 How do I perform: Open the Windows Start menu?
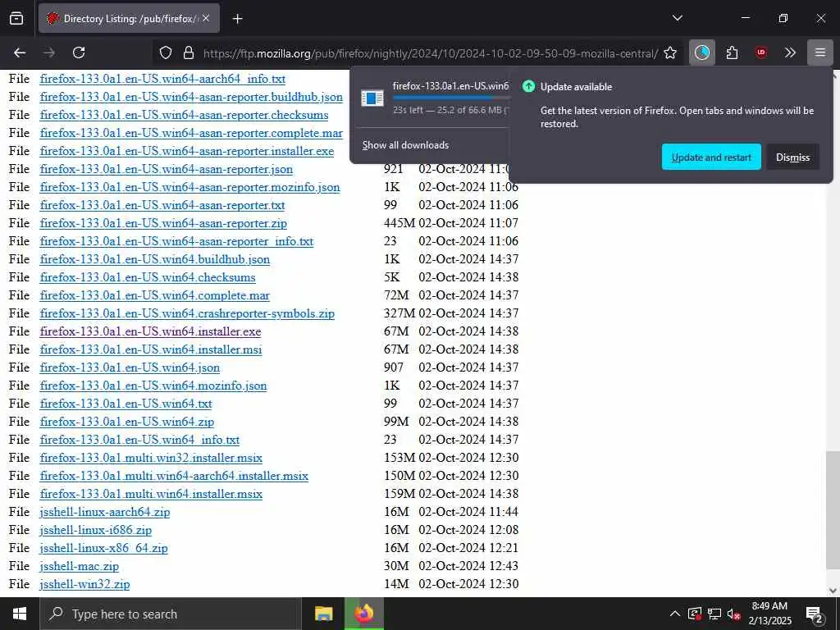pyautogui.click(x=20, y=614)
